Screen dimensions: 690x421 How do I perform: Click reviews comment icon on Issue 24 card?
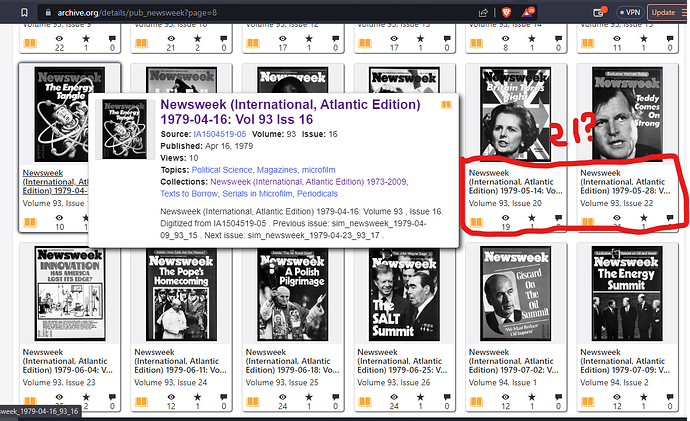tap(224, 396)
